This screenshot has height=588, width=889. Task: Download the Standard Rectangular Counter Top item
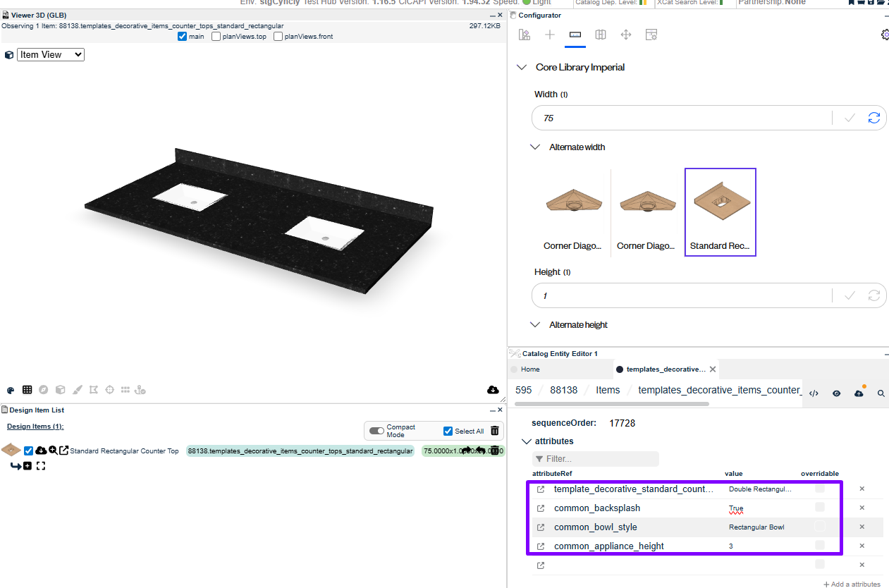(41, 451)
